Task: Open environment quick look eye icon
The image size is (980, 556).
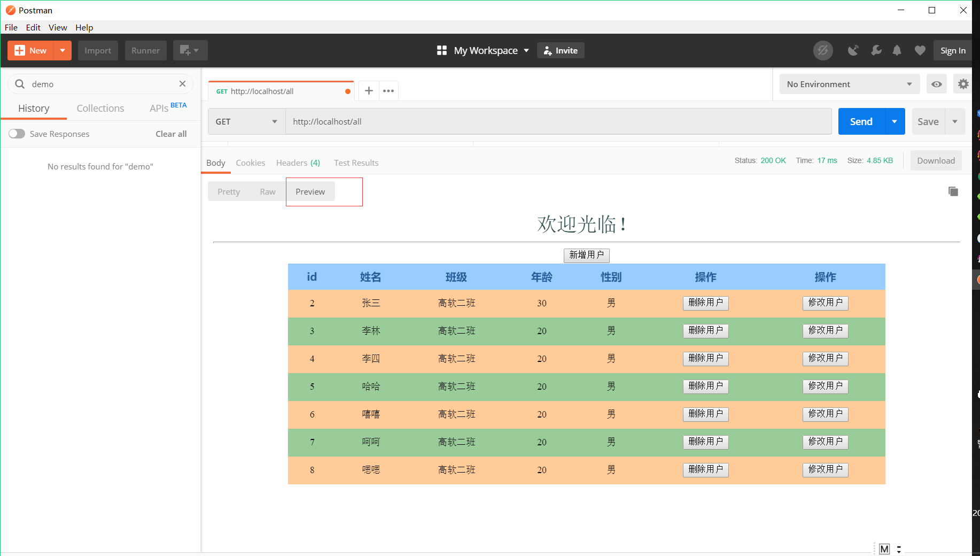Action: pos(937,84)
